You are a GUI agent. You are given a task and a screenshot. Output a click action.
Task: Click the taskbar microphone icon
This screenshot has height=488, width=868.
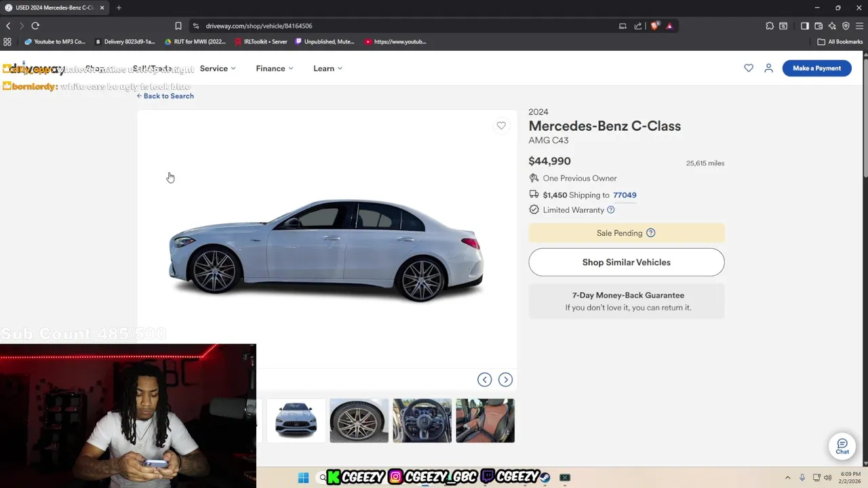click(802, 477)
